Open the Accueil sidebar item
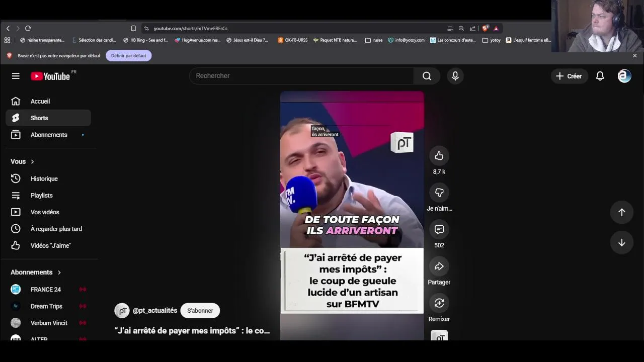 [x=48, y=102]
